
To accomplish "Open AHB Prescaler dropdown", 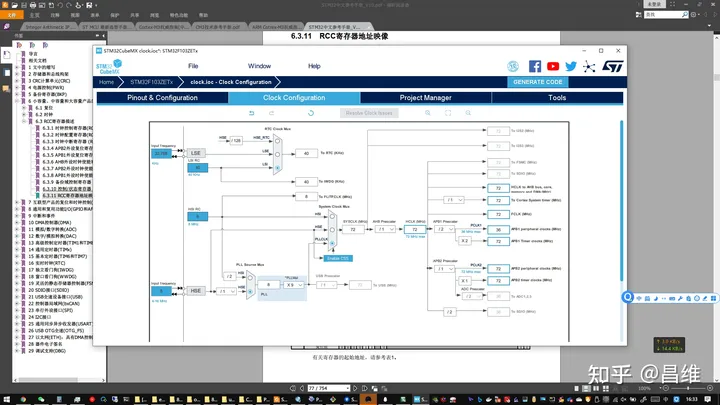I will coord(385,229).
